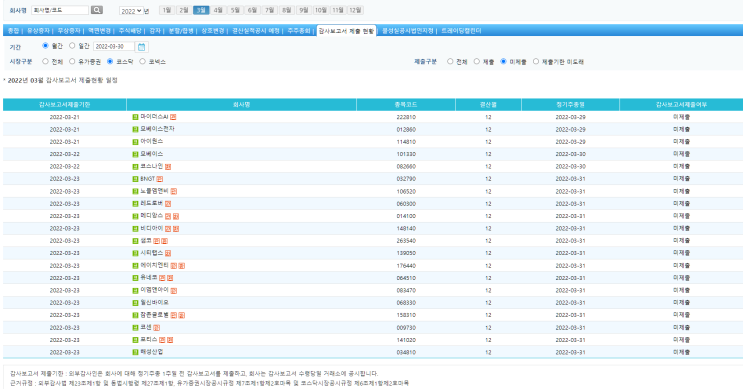743x389 pixels.
Task: Select the 감사보고서 제출 현황 tab
Action: [346, 31]
